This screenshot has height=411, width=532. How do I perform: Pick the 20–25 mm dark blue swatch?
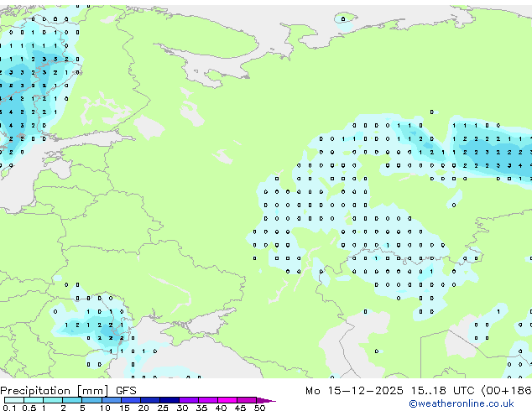click(x=149, y=400)
